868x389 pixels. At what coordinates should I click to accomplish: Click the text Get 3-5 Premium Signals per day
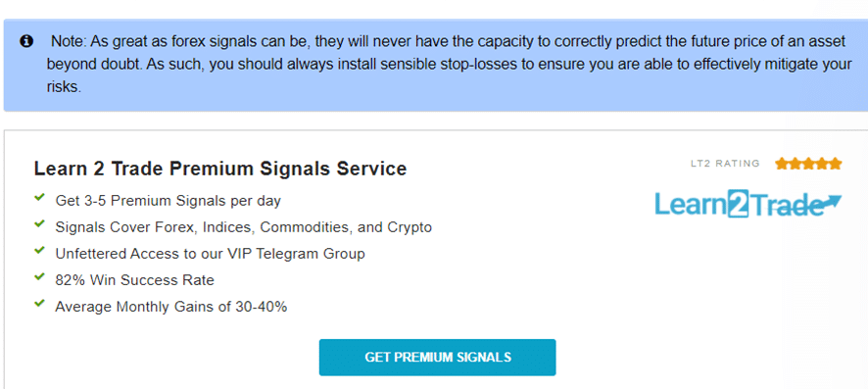coord(169,201)
